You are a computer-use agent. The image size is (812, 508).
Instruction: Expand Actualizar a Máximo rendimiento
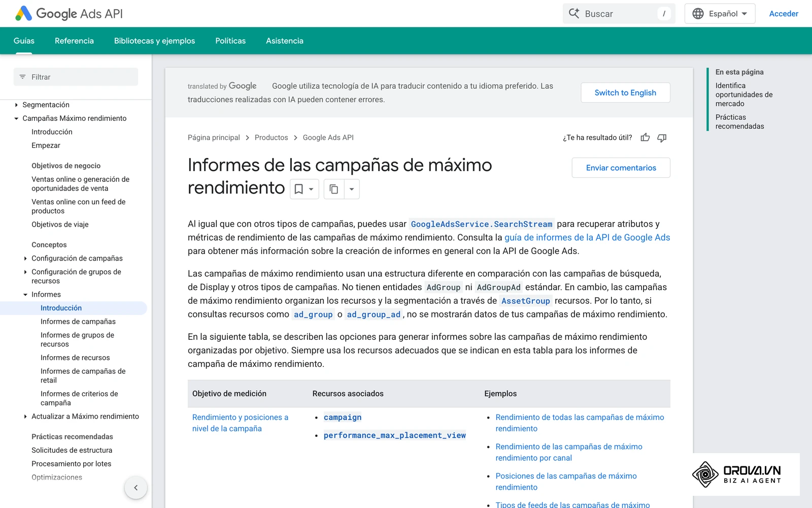(x=25, y=417)
